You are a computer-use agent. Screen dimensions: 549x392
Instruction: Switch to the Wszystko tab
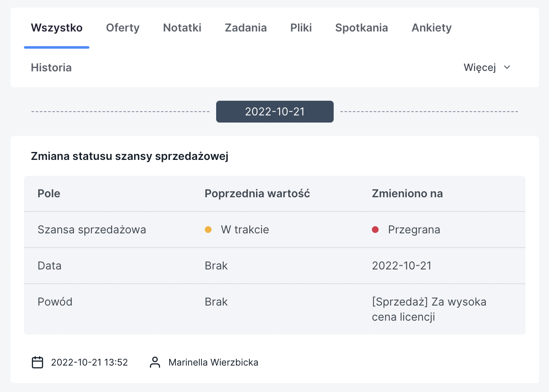pos(57,28)
